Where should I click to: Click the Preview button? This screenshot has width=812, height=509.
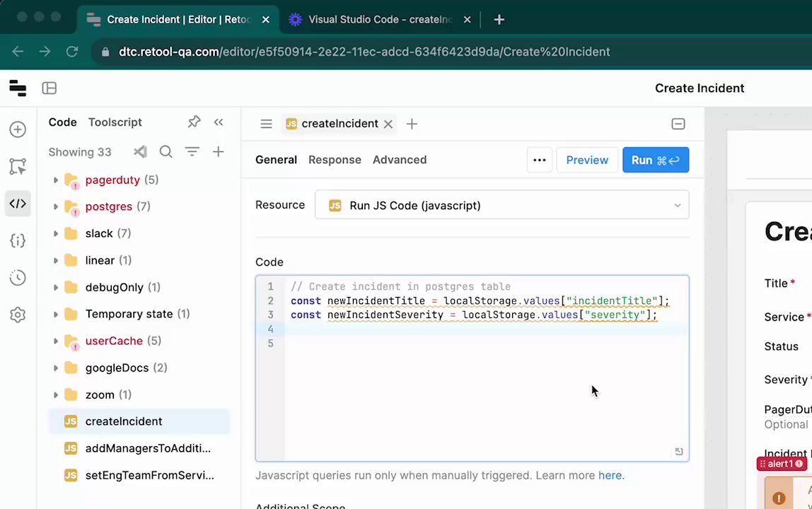coord(586,160)
